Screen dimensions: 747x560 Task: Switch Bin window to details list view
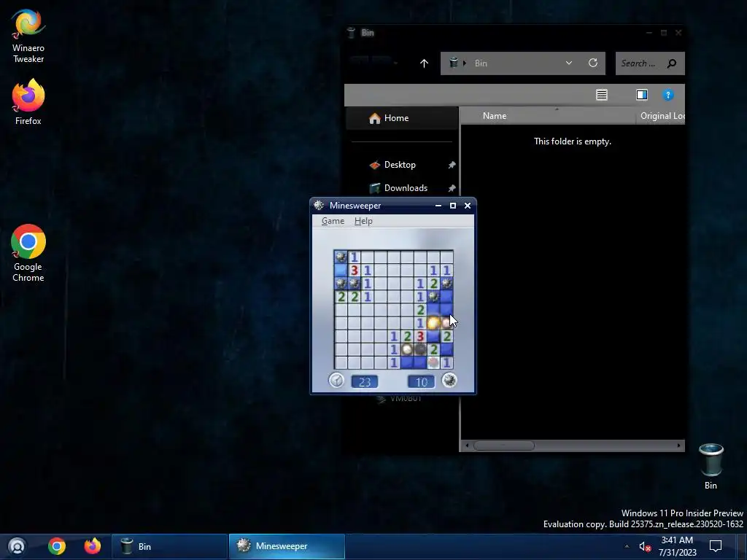pyautogui.click(x=602, y=95)
